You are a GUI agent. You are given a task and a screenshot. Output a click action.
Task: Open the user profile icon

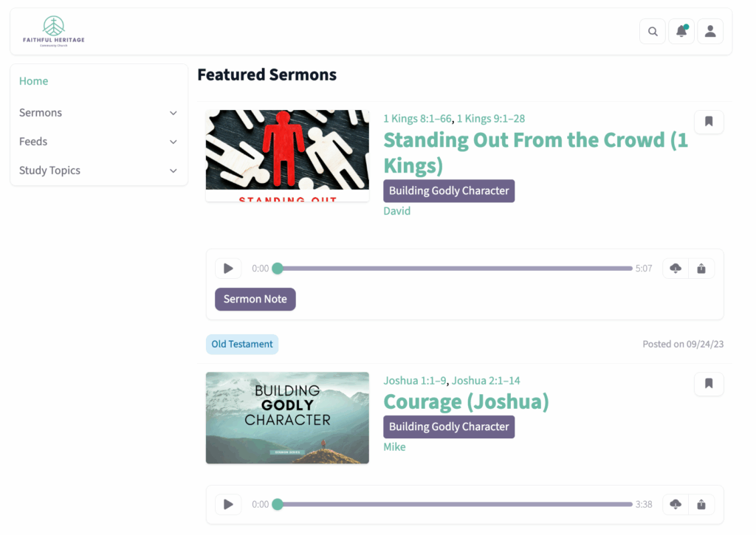[x=710, y=32]
